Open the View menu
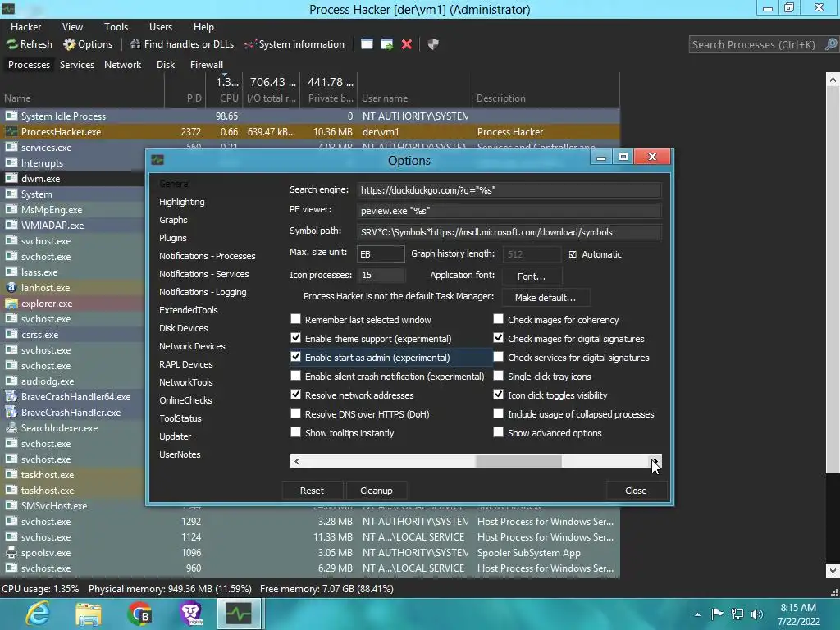840x630 pixels. [72, 27]
